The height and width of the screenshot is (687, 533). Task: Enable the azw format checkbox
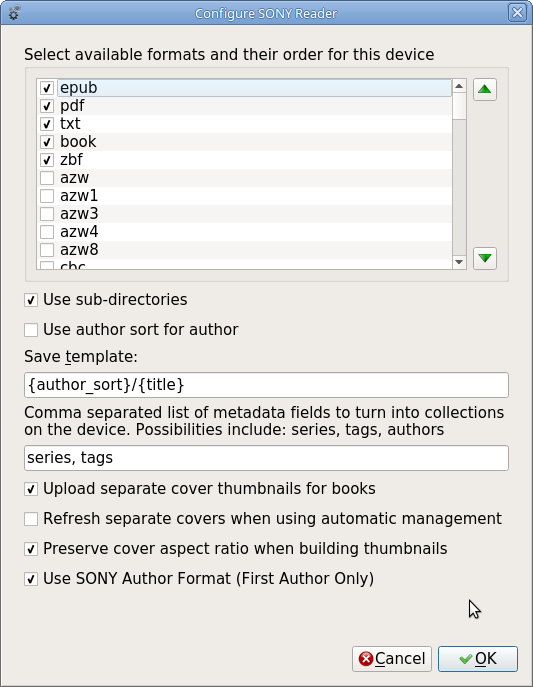[47, 178]
